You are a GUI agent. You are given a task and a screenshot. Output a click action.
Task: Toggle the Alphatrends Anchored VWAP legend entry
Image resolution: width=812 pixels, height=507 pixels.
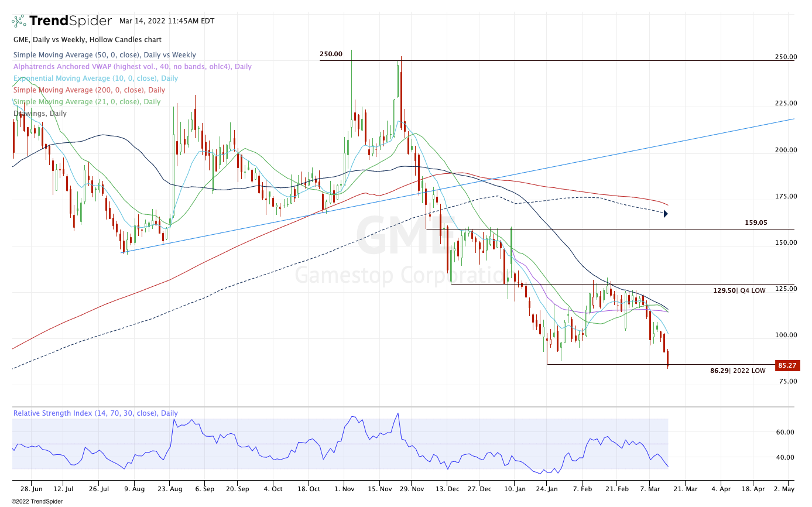click(132, 67)
